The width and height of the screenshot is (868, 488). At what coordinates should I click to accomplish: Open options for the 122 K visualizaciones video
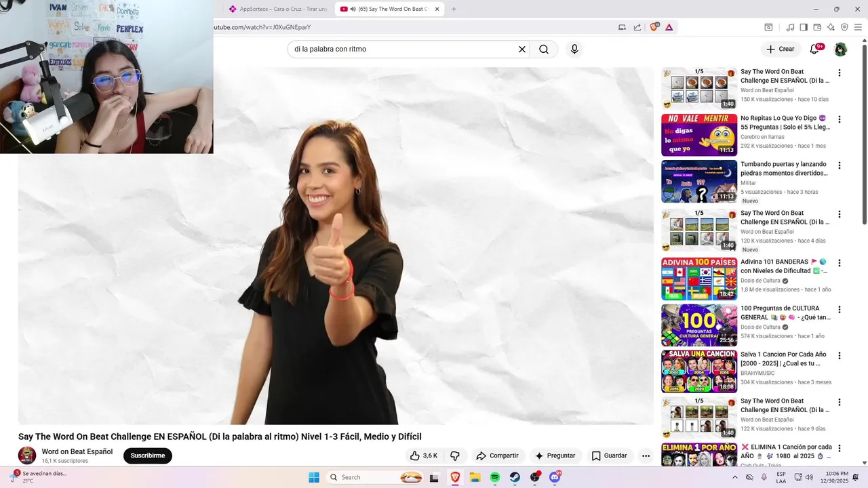tap(840, 402)
